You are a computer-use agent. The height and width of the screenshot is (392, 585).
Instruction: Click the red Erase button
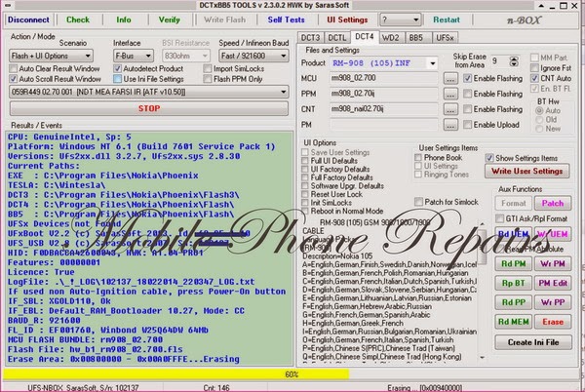point(553,322)
